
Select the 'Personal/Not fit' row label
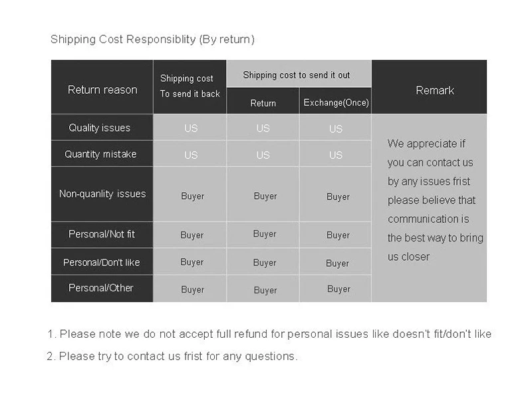(102, 235)
